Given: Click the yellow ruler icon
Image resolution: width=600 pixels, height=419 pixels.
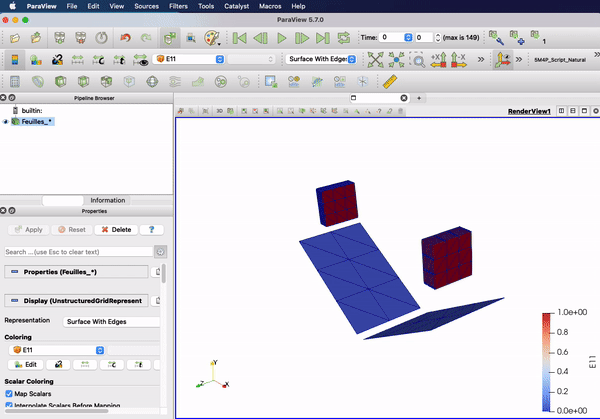Looking at the screenshot, I should pos(391,81).
